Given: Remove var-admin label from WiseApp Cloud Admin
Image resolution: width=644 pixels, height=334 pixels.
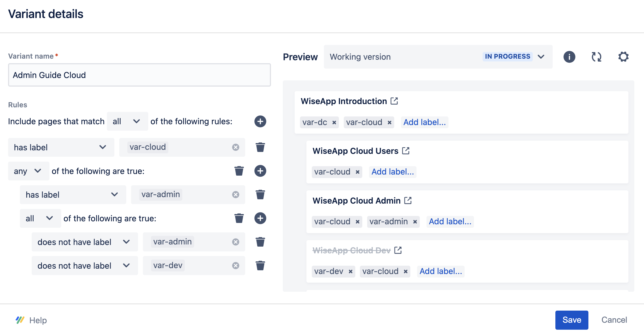Looking at the screenshot, I should pyautogui.click(x=415, y=222).
